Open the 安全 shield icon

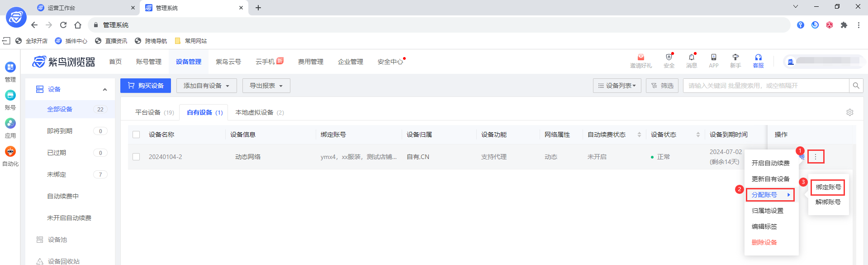[669, 58]
